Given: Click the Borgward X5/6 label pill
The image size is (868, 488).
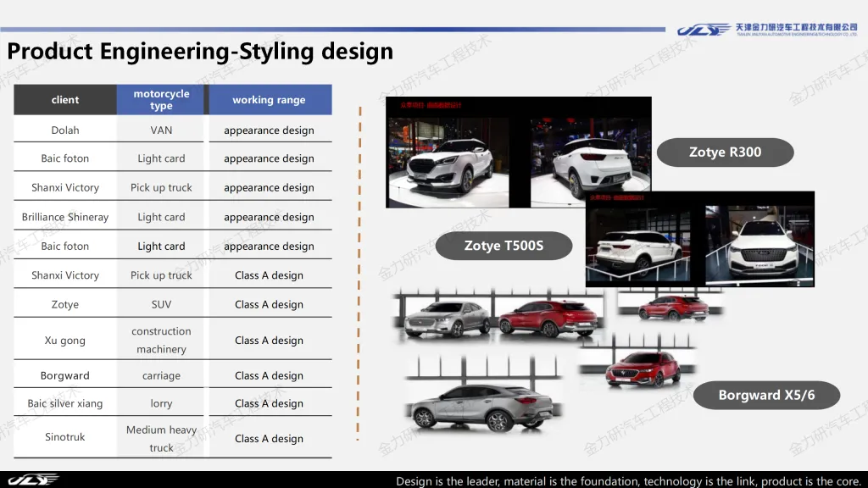Looking at the screenshot, I should click(766, 395).
